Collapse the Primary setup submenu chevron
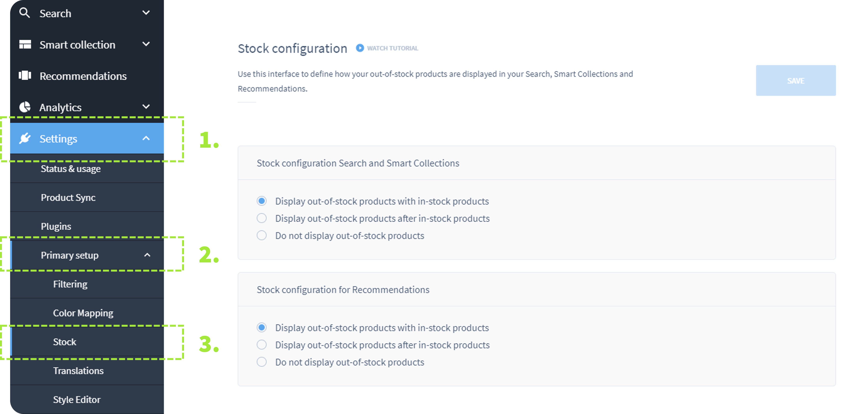Screen dimensions: 868x414 tap(147, 255)
